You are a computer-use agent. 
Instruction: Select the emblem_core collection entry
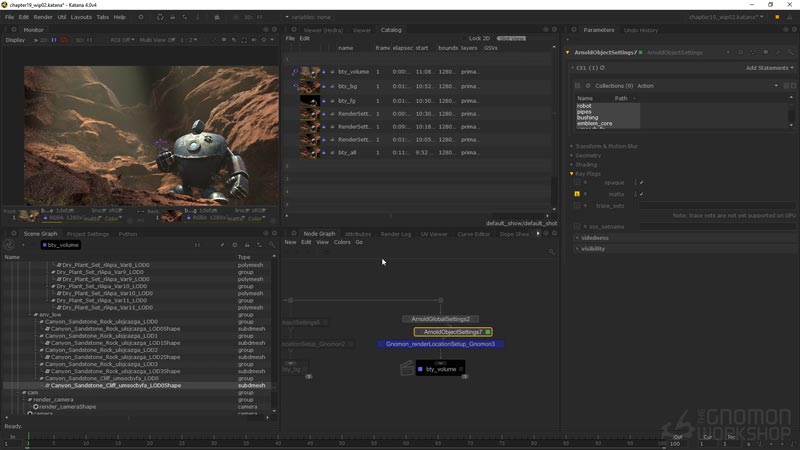(594, 123)
